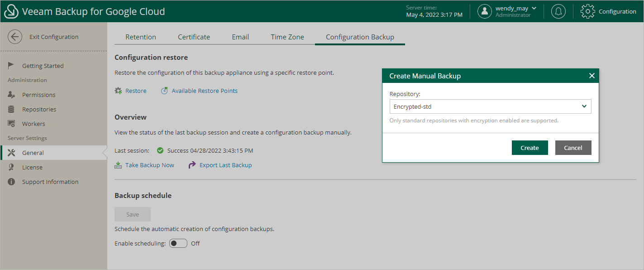Open the Repository dropdown
The image size is (644, 270).
point(491,106)
